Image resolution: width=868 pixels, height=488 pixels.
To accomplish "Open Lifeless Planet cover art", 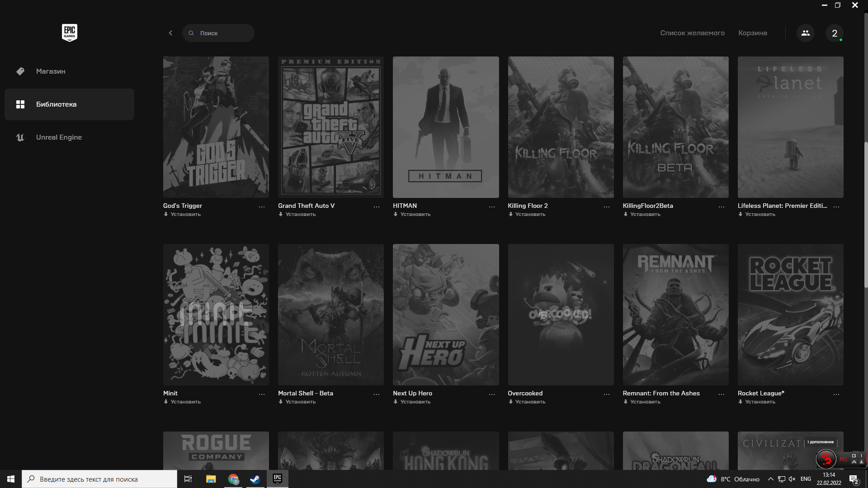I will coord(791,127).
